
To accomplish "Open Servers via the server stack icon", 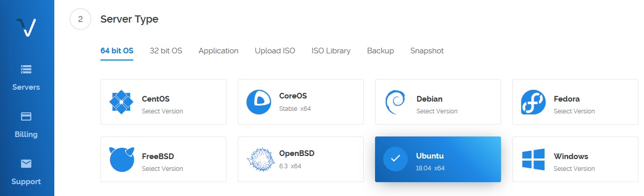I will tap(26, 69).
